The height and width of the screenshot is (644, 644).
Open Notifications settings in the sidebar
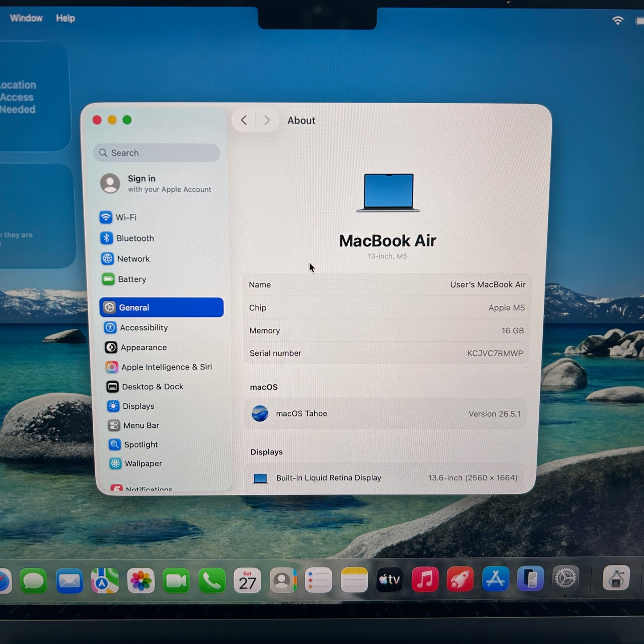click(x=141, y=488)
